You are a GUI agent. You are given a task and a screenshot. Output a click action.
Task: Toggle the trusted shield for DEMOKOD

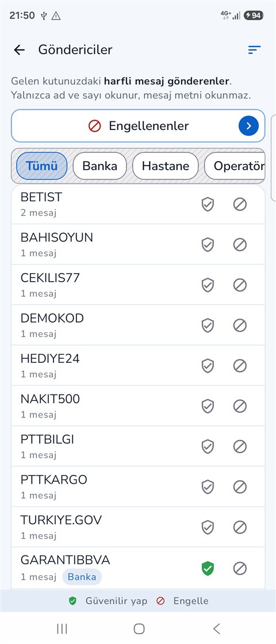pyautogui.click(x=208, y=325)
